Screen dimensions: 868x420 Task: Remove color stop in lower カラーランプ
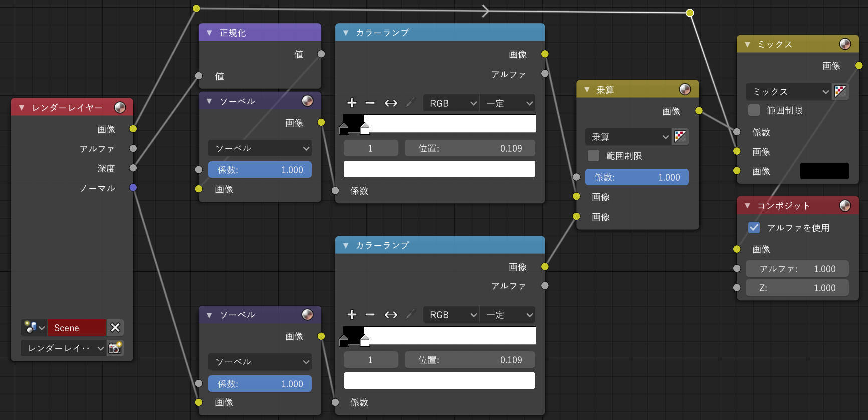pyautogui.click(x=370, y=315)
